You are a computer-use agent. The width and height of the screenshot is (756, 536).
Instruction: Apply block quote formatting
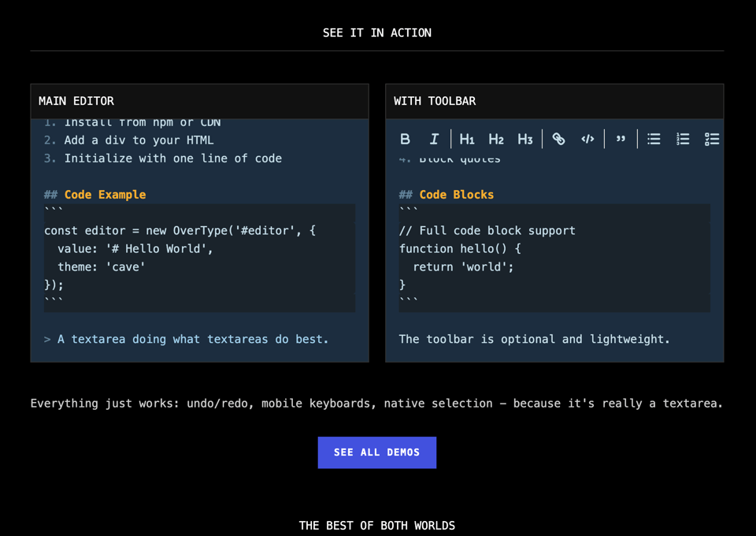click(621, 140)
